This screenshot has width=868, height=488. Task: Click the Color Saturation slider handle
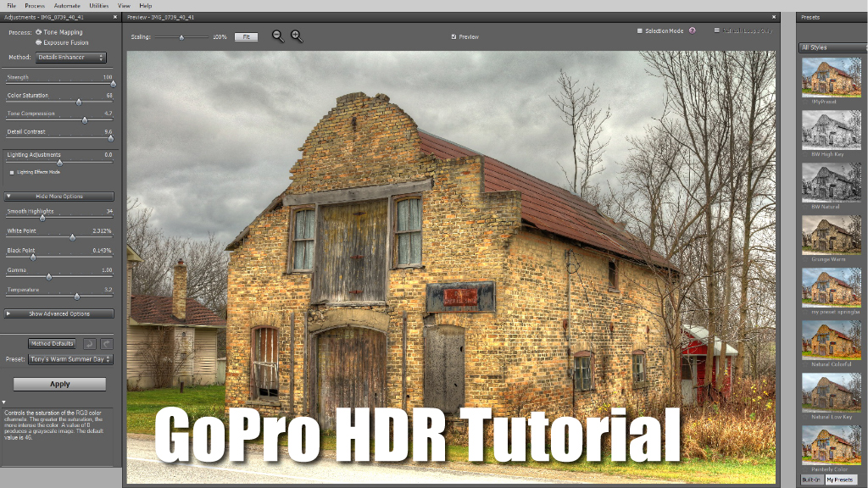point(79,103)
